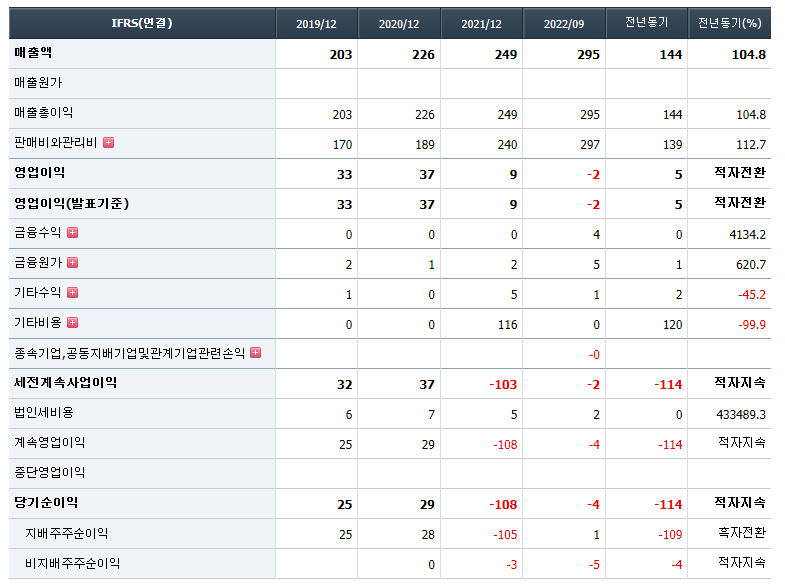Click 지배주주순이익 전년동기 value -109

click(x=670, y=535)
